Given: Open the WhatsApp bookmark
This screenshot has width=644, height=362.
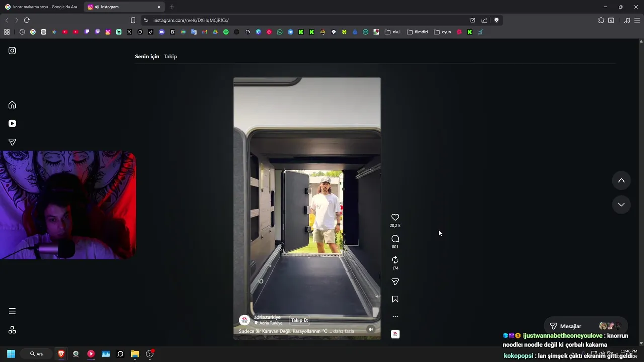Looking at the screenshot, I should 280,32.
